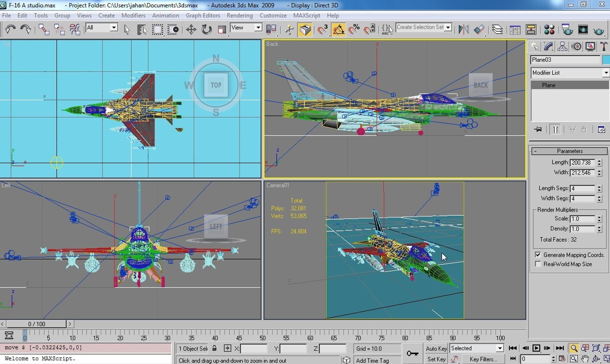
Task: Click the Align tool icon
Action: coord(479,30)
